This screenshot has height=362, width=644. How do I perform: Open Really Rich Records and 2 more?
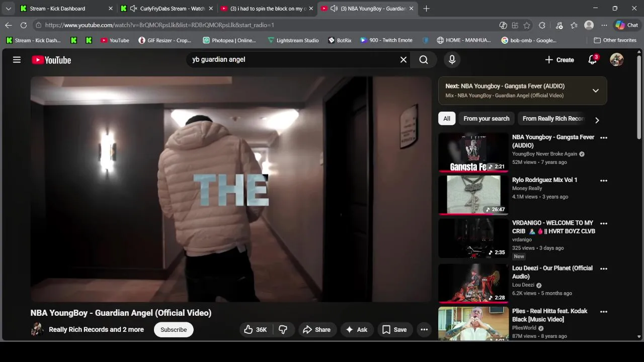(96, 330)
